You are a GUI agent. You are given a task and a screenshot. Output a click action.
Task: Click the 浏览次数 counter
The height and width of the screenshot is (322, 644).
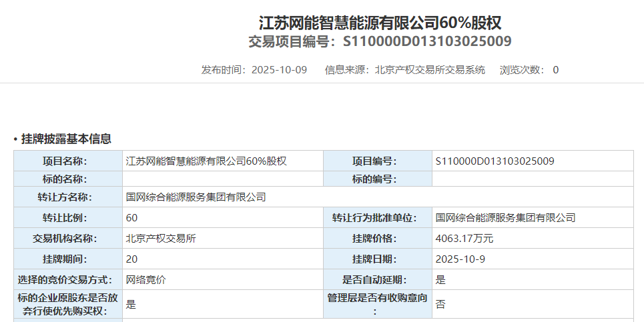[x=529, y=70]
